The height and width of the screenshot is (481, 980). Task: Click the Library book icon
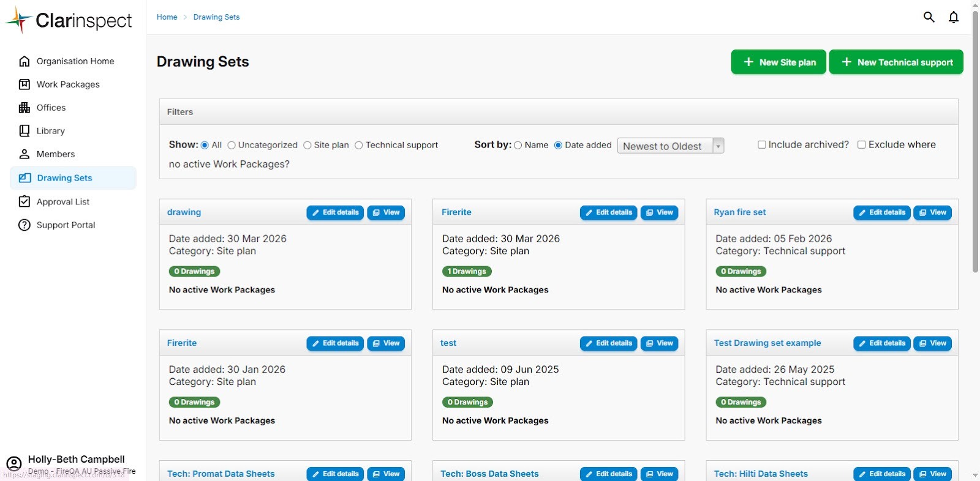point(24,131)
